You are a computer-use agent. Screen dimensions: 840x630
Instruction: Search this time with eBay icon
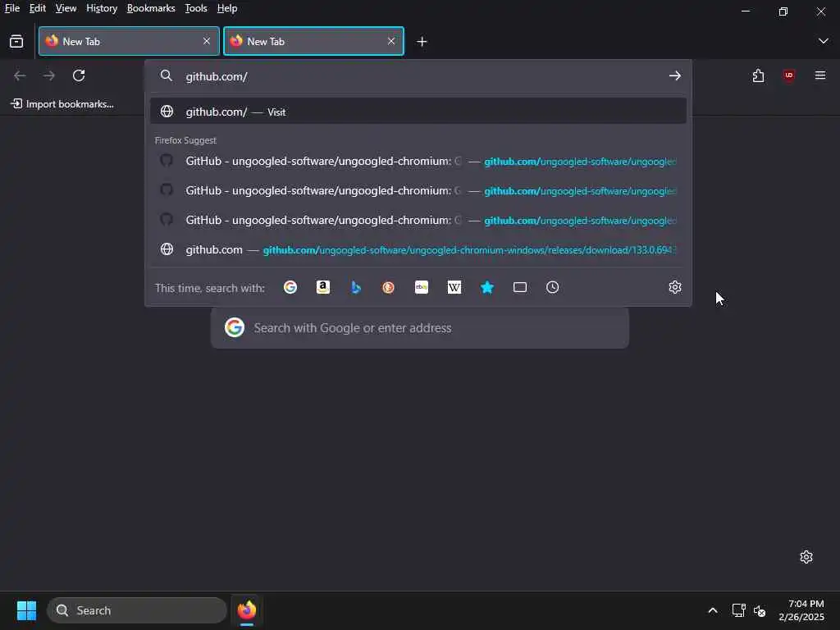pyautogui.click(x=422, y=287)
